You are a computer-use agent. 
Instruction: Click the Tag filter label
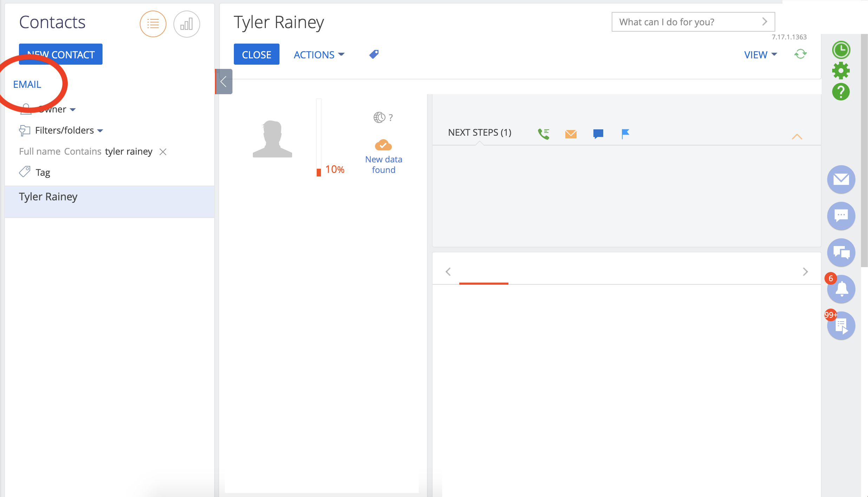click(x=43, y=173)
